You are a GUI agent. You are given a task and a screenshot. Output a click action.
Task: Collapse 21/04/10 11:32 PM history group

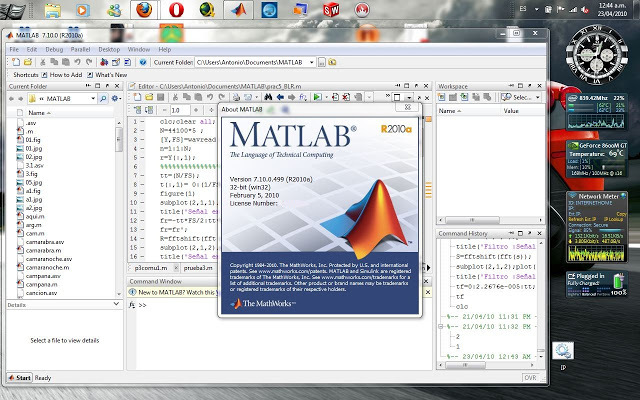[440, 327]
